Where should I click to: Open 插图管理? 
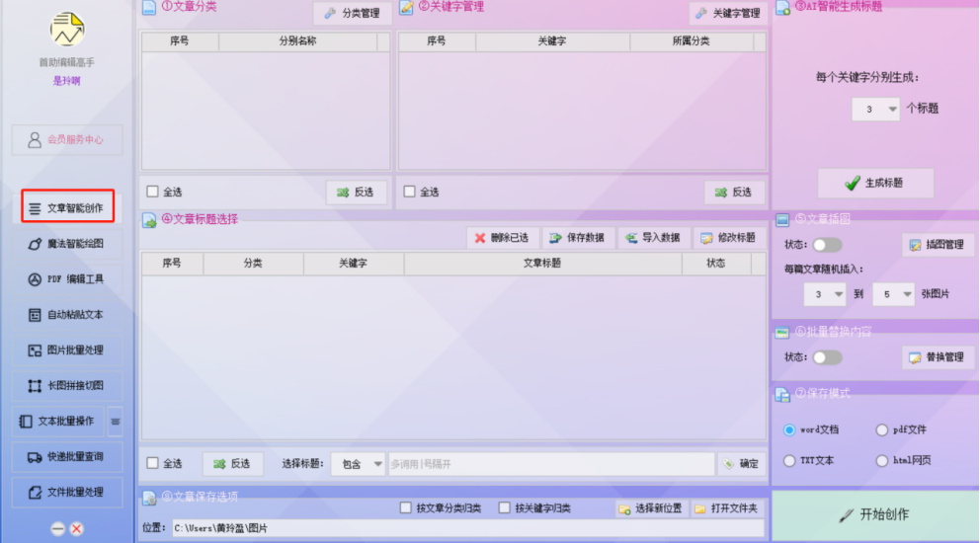click(937, 245)
